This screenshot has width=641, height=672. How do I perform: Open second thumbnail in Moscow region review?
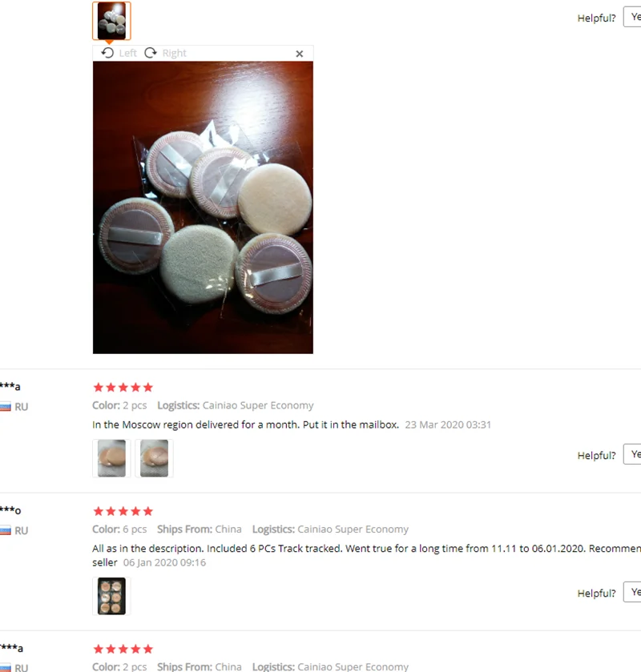coord(154,458)
